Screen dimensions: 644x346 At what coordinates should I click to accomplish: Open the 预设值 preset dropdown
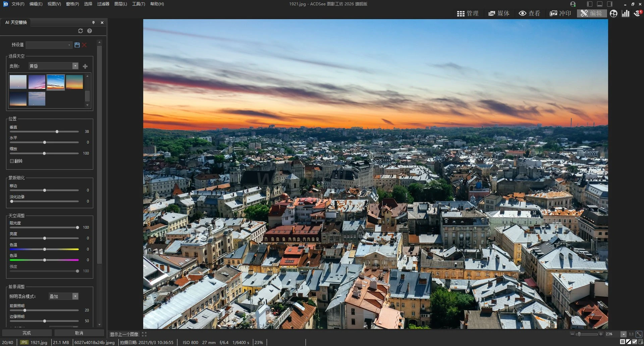point(49,45)
